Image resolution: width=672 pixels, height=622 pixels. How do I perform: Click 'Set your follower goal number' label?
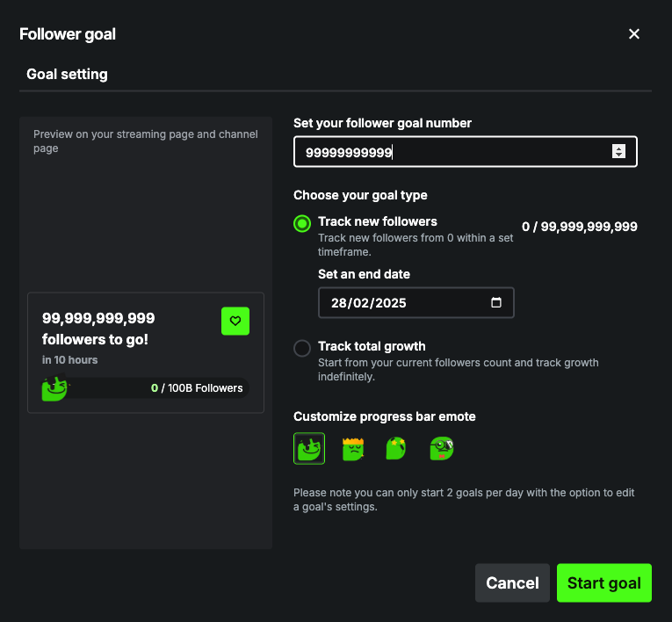pos(382,123)
